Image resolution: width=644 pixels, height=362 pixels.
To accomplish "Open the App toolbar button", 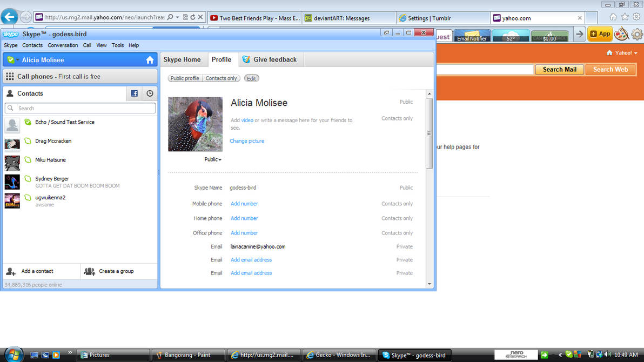I will click(x=600, y=34).
